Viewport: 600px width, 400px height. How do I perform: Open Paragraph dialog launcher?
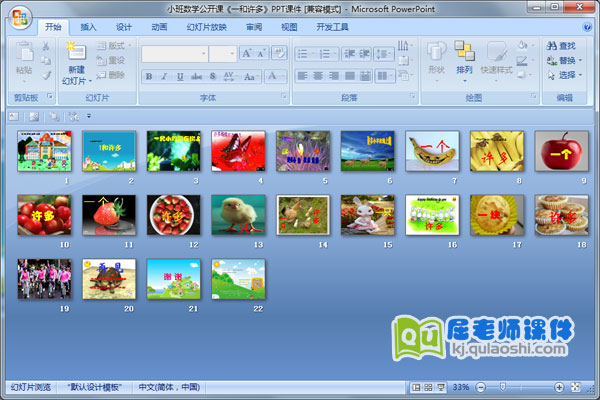(412, 96)
